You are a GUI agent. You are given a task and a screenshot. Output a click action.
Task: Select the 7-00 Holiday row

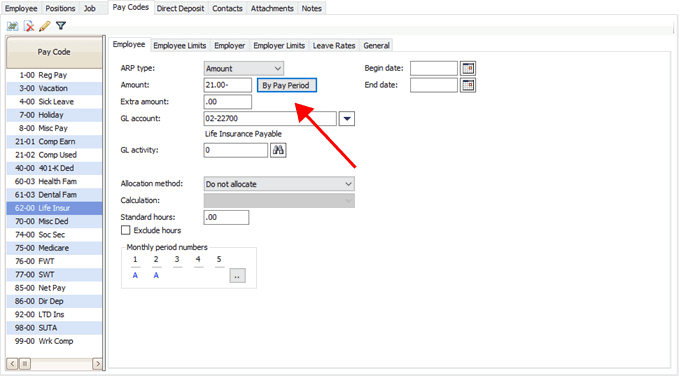click(x=54, y=115)
